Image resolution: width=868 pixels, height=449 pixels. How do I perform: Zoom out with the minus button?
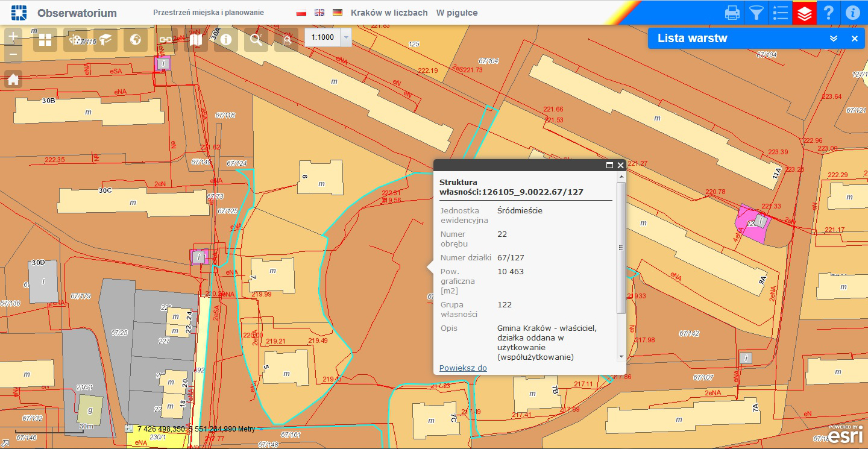click(13, 55)
